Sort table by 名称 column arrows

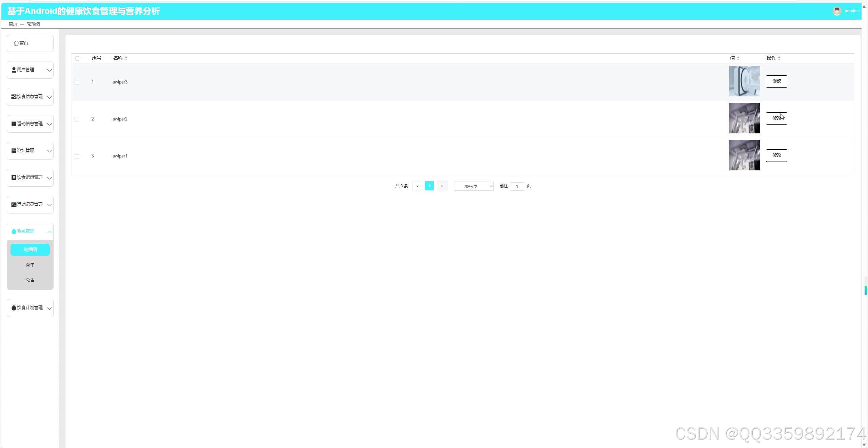point(126,58)
